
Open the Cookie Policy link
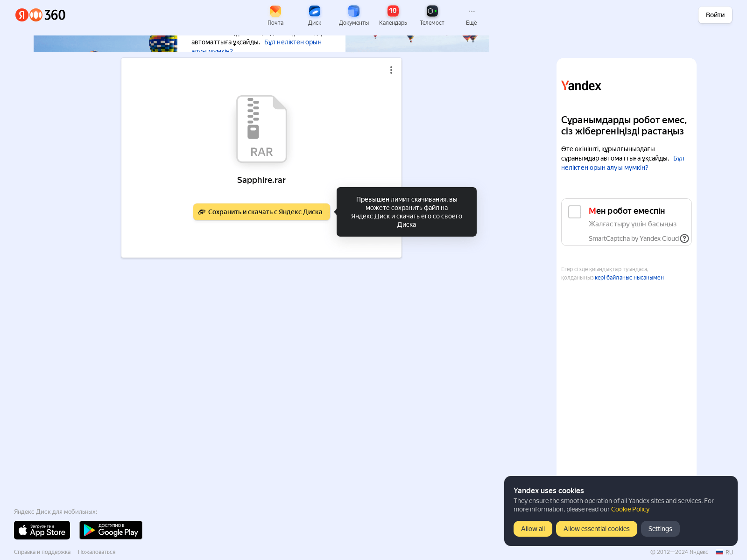(630, 509)
